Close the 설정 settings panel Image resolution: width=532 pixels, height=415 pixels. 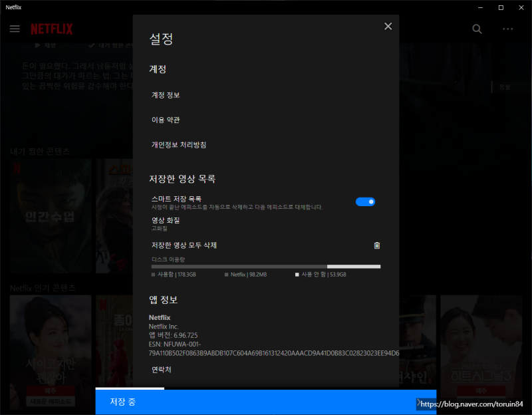[x=388, y=27]
